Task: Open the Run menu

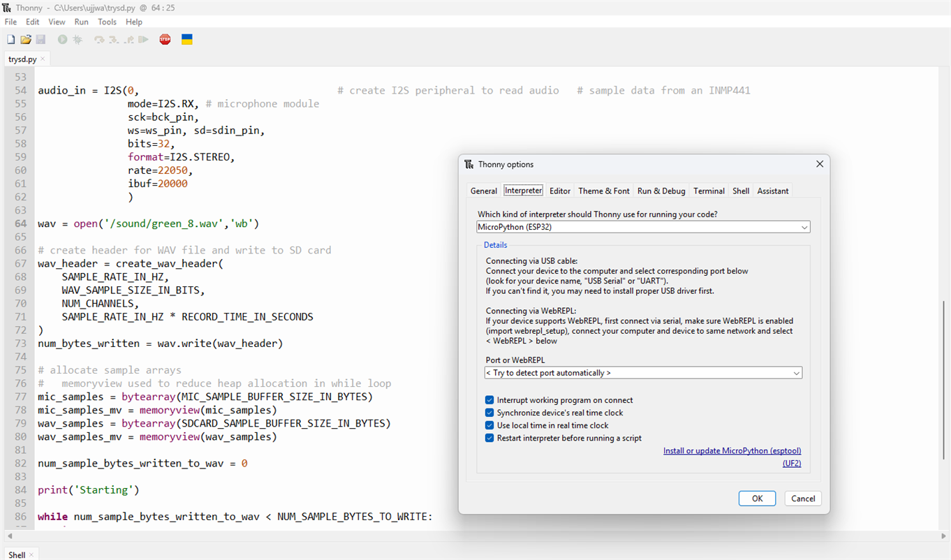Action: pos(81,22)
